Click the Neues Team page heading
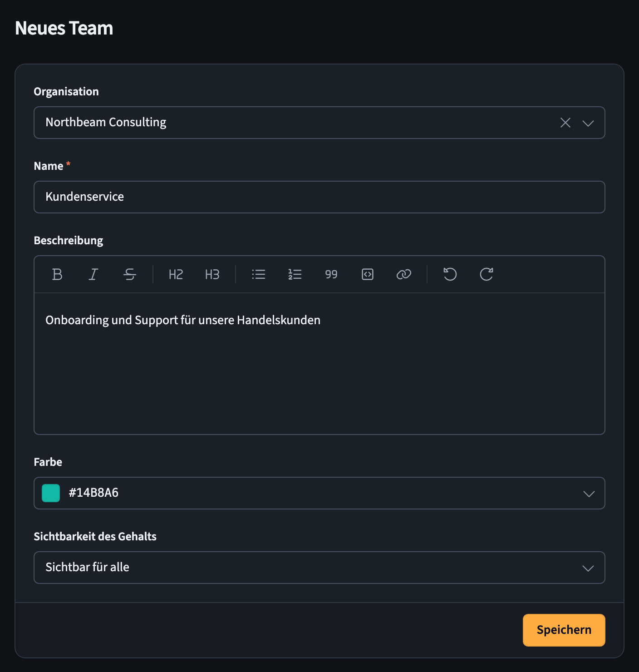 (x=64, y=28)
